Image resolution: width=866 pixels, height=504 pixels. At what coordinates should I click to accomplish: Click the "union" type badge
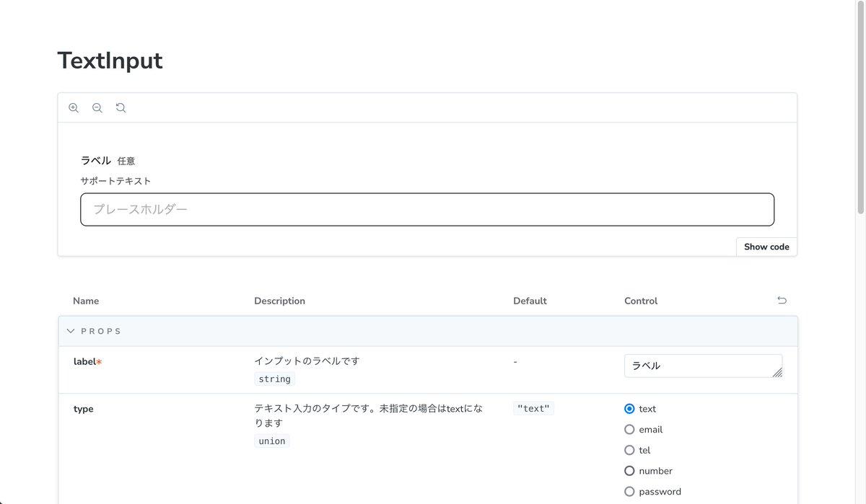click(x=271, y=441)
